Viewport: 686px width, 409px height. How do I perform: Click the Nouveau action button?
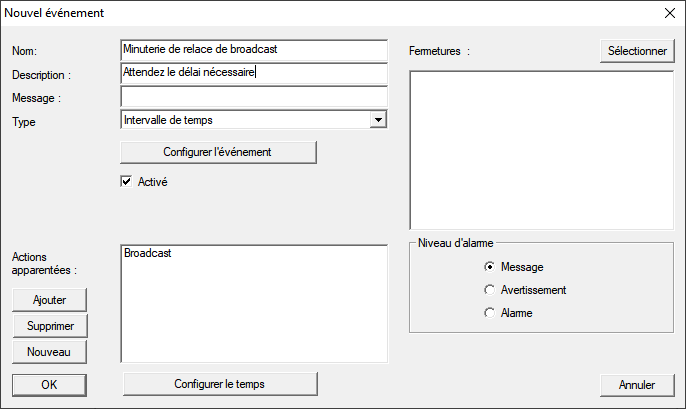[49, 351]
